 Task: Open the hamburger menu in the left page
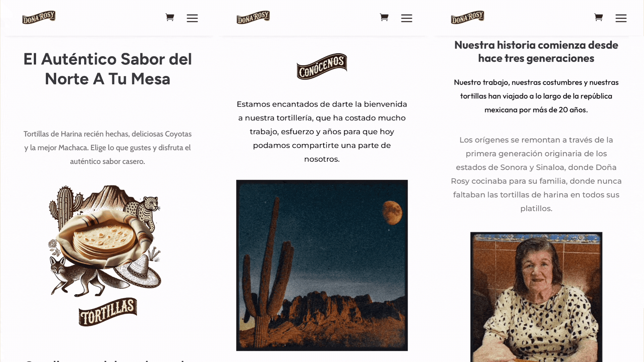pyautogui.click(x=192, y=18)
